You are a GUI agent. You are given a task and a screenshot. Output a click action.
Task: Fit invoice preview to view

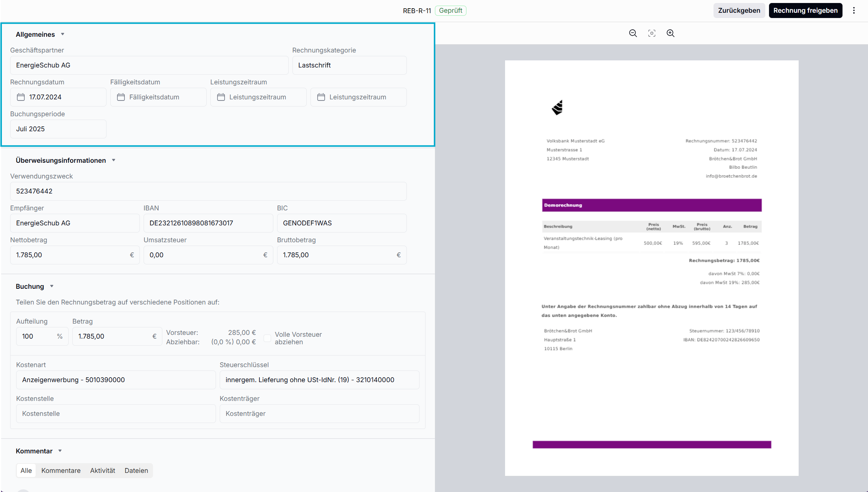(652, 33)
